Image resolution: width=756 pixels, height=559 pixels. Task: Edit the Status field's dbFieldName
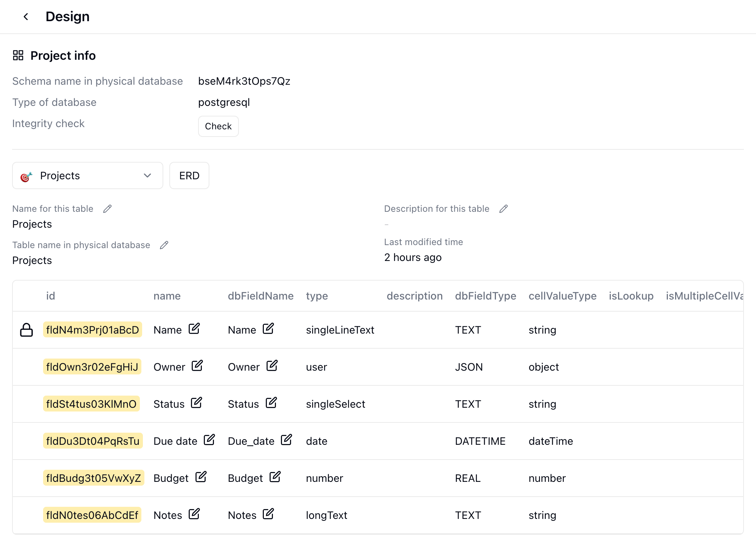tap(271, 403)
